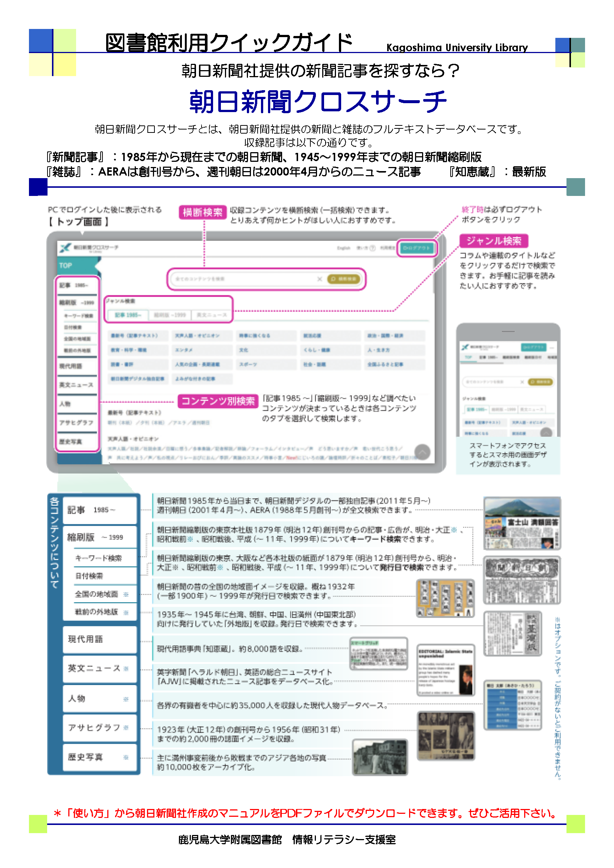Screen dimensions: 614x868
Task: Click genre button 教育・科学・環境 on tablet
Action: coord(138,350)
